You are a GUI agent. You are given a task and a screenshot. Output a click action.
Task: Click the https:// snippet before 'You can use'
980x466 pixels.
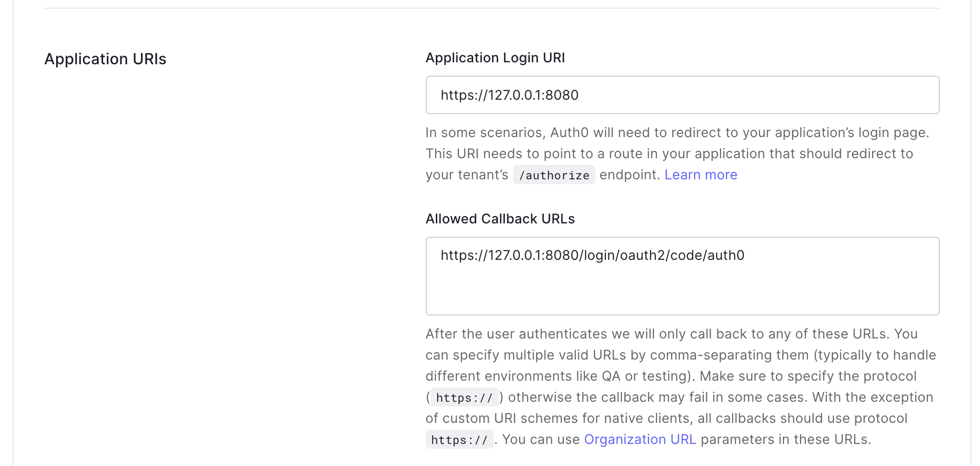click(459, 440)
